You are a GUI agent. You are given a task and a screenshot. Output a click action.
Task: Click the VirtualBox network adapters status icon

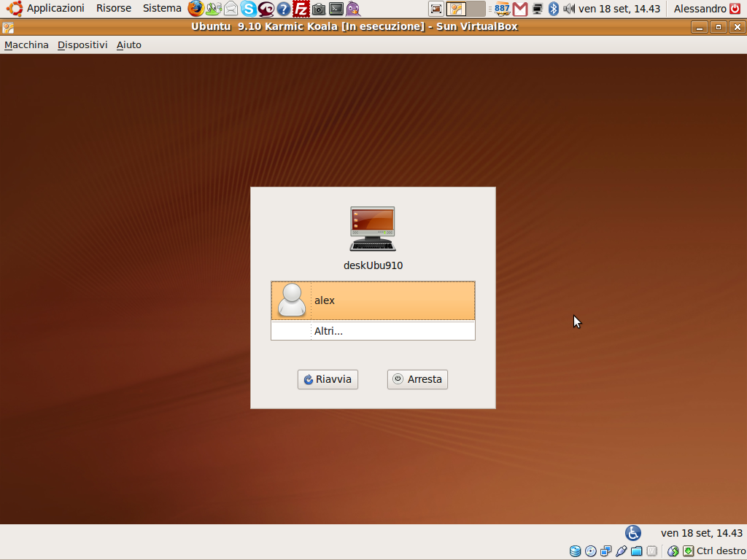pyautogui.click(x=606, y=551)
